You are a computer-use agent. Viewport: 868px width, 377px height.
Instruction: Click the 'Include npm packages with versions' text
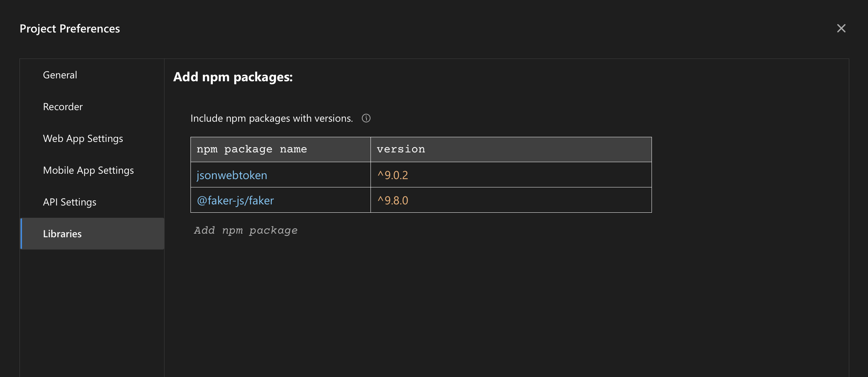271,118
